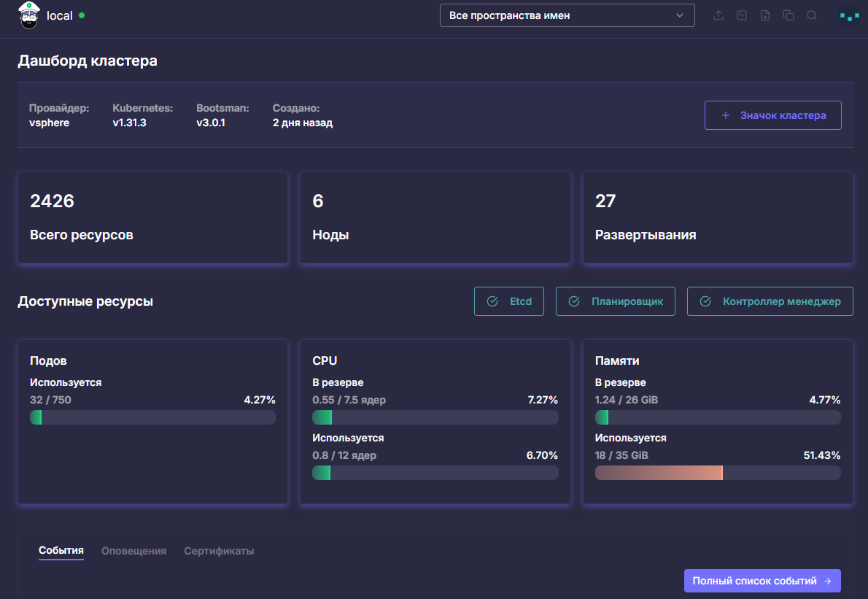Screen dimensions: 868x599
Task: Switch to the Сертификаты tab
Action: (219, 551)
